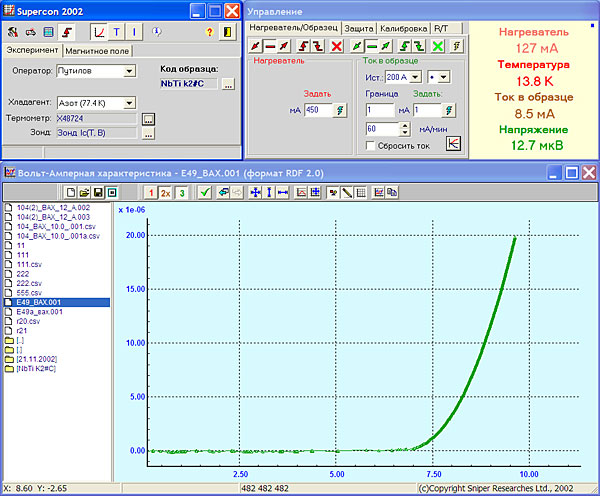Open the Защита tab
Viewport: 600px width, 496px height.
point(359,29)
